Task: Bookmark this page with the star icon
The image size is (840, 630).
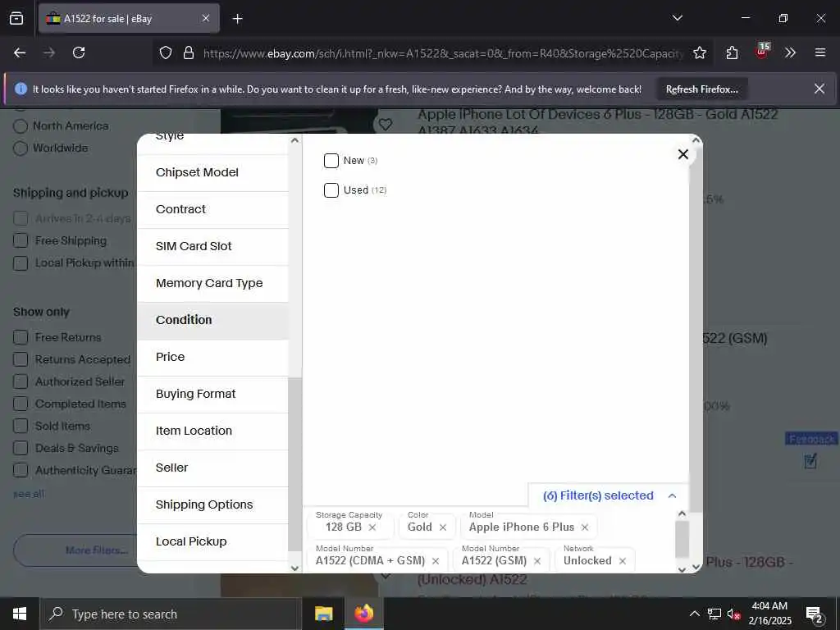Action: 700,52
